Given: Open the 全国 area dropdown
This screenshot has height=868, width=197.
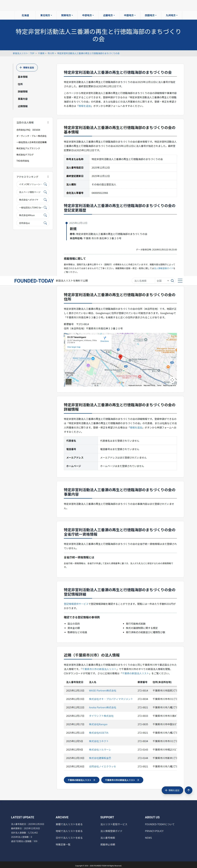Looking at the screenshot, I should (162, 281).
